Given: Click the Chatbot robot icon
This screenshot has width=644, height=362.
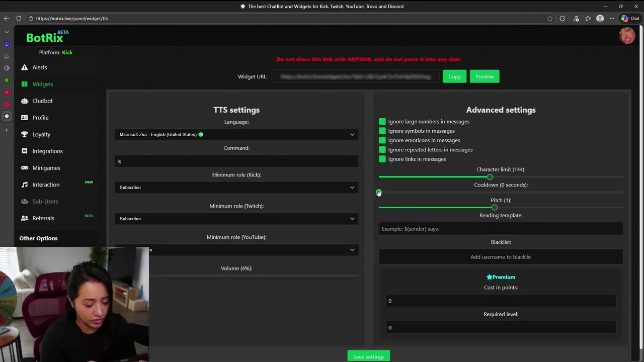Looking at the screenshot, I should click(x=24, y=101).
